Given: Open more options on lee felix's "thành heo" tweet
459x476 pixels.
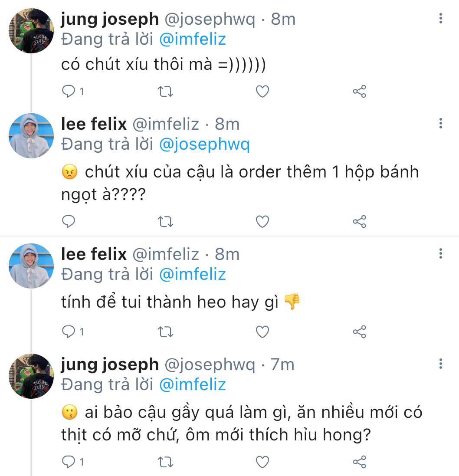Looking at the screenshot, I should pyautogui.click(x=441, y=253).
